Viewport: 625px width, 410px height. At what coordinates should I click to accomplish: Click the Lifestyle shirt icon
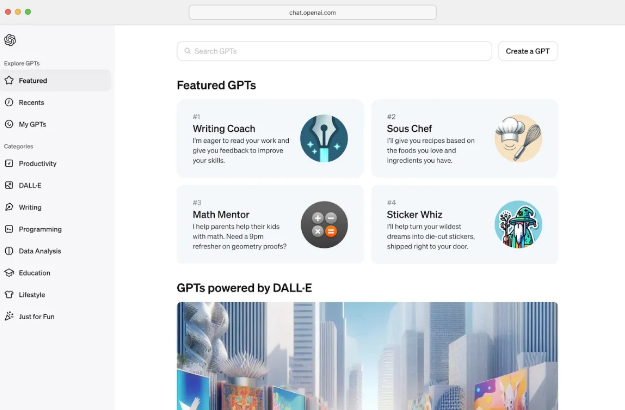[9, 294]
